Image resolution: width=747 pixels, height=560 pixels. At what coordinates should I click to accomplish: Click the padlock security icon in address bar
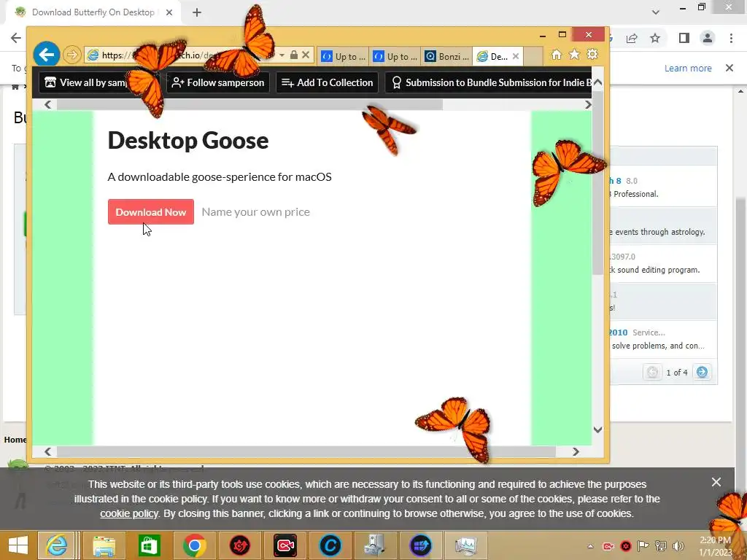[294, 55]
